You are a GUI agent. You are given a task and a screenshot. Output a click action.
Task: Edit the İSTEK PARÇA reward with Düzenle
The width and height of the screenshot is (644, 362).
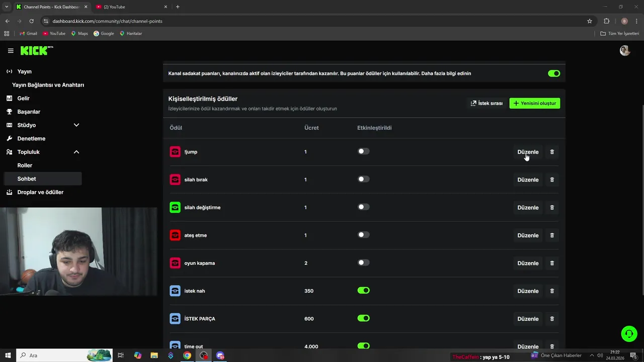pyautogui.click(x=528, y=319)
